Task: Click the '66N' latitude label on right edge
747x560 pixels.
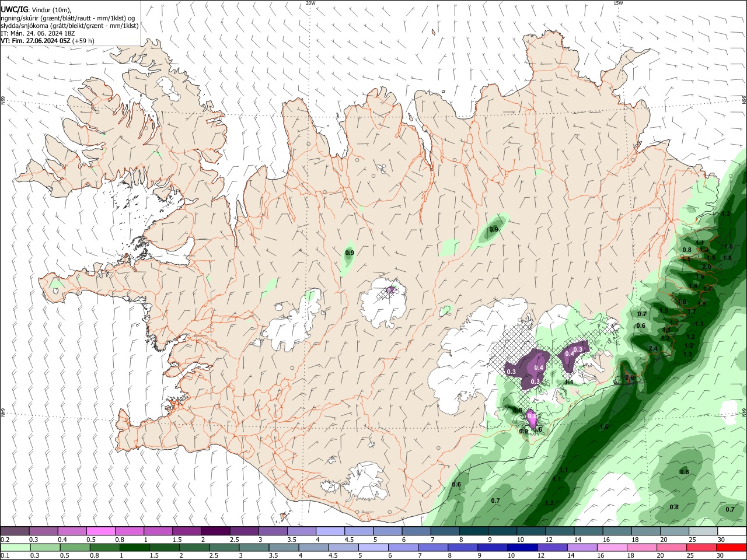Action: [744, 100]
